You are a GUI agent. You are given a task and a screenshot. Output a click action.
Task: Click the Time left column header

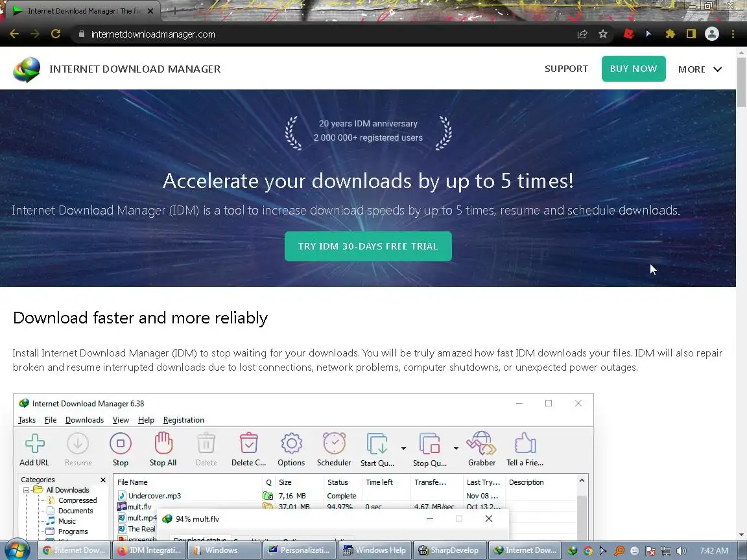coord(385,482)
